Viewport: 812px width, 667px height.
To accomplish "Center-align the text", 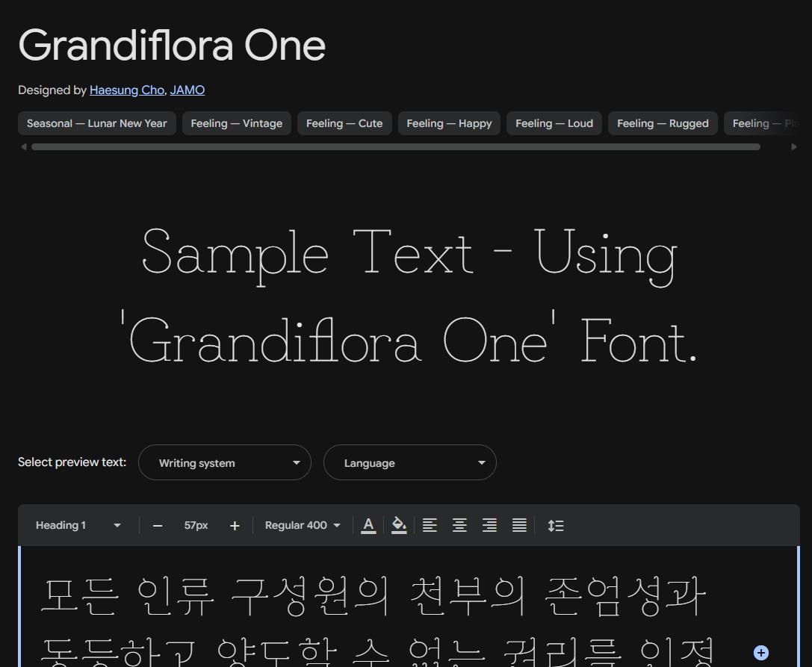I will tap(459, 526).
